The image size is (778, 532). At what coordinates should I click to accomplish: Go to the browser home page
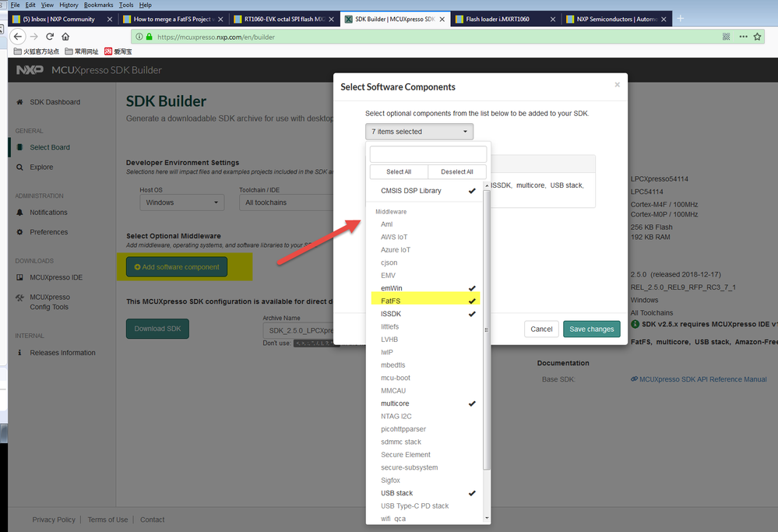pyautogui.click(x=65, y=37)
